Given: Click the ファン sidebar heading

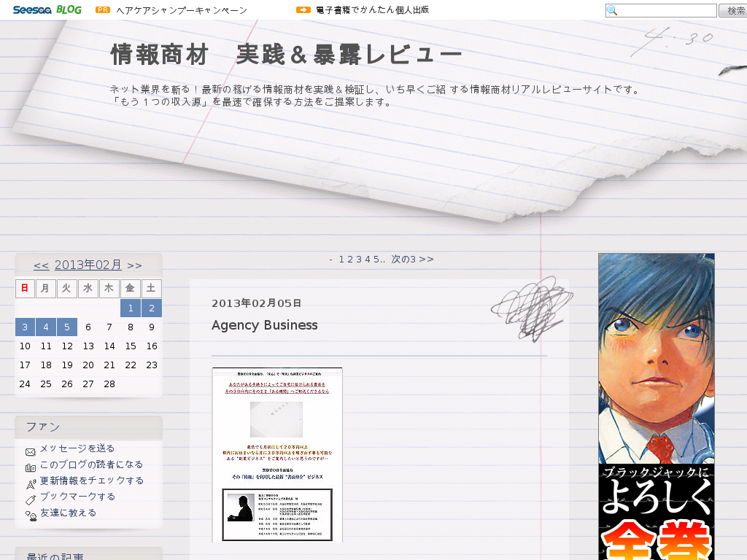Looking at the screenshot, I should coord(43,427).
